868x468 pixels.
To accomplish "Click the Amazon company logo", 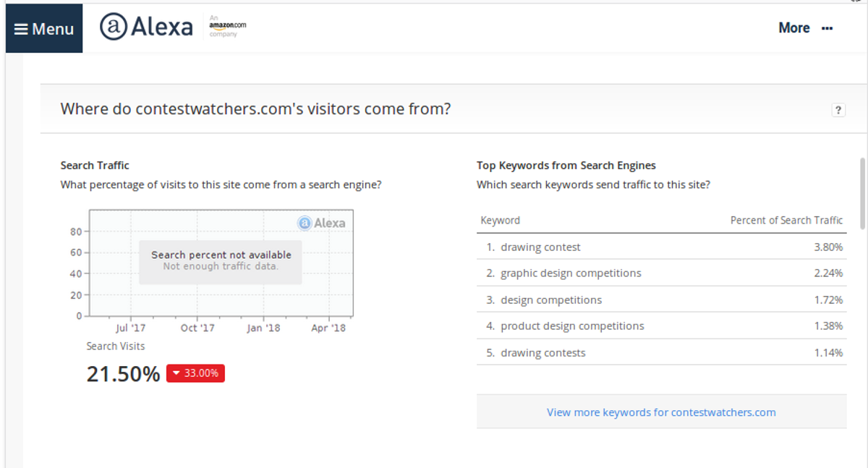I will [227, 26].
